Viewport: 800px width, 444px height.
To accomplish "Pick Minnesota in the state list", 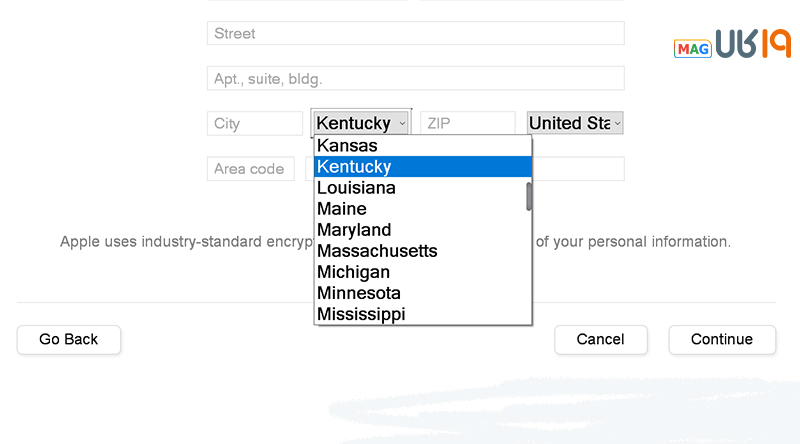I will 422,293.
